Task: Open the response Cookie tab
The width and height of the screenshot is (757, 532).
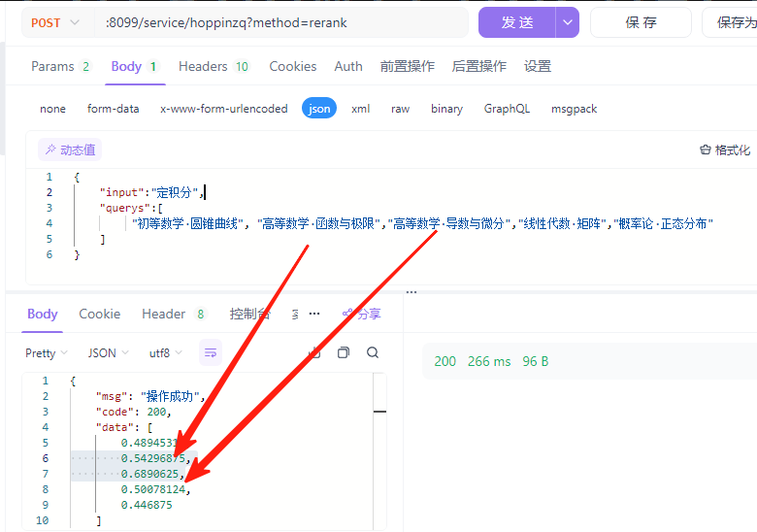Action: pyautogui.click(x=99, y=314)
